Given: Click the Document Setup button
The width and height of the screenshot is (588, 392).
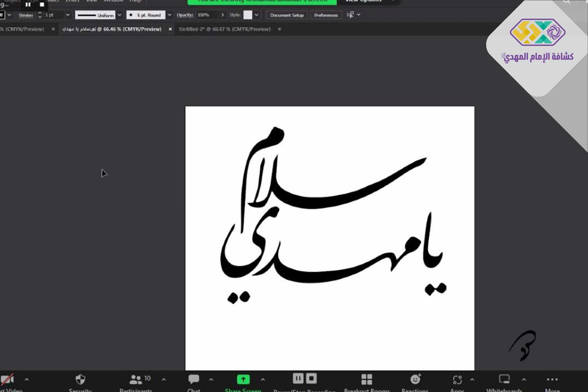Looking at the screenshot, I should coord(287,15).
